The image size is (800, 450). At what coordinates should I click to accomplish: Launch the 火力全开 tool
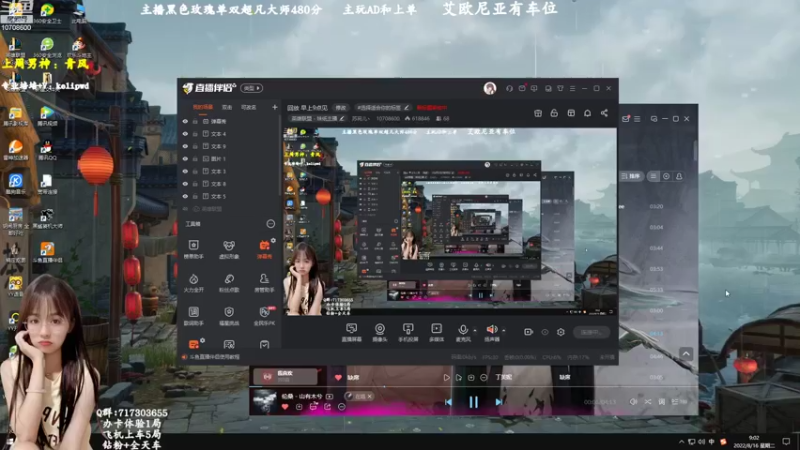click(193, 283)
